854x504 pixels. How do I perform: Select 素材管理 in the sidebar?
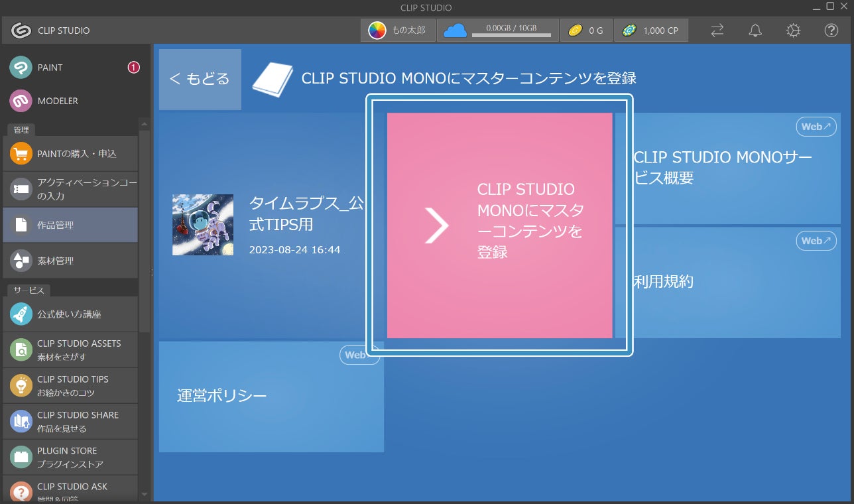coord(70,261)
